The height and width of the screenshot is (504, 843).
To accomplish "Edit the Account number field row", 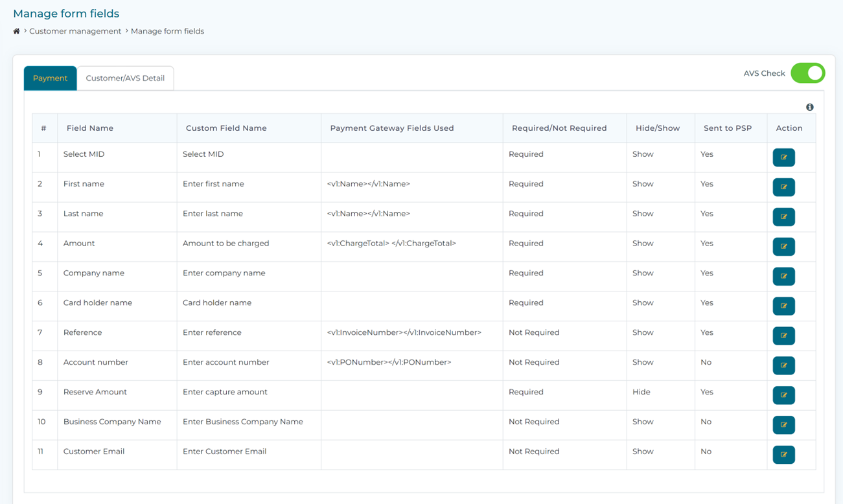I will coord(783,366).
